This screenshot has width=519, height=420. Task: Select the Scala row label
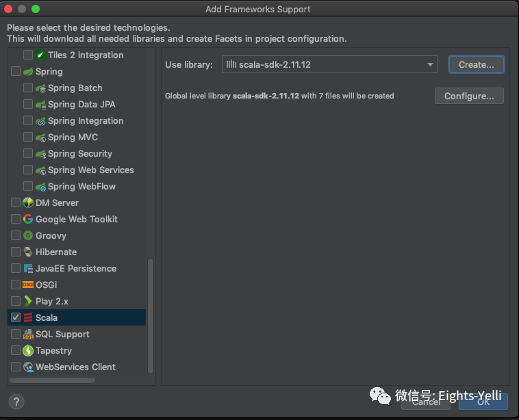pos(47,318)
